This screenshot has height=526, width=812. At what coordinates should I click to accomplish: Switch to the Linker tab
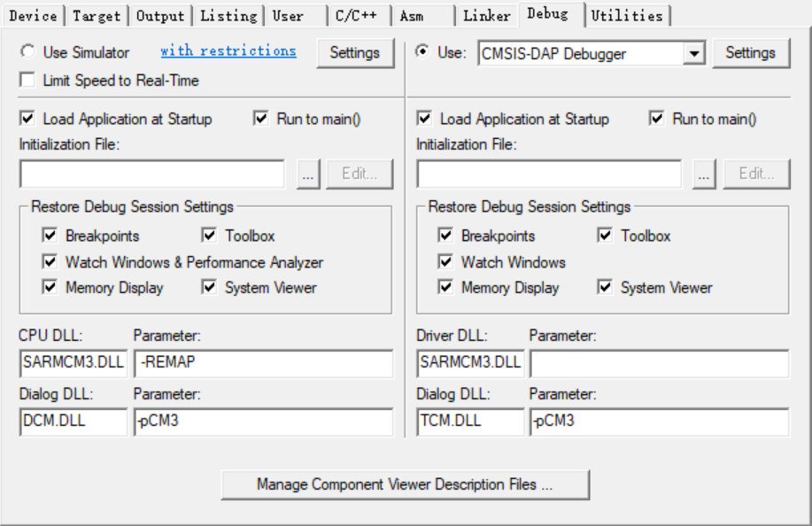click(487, 16)
